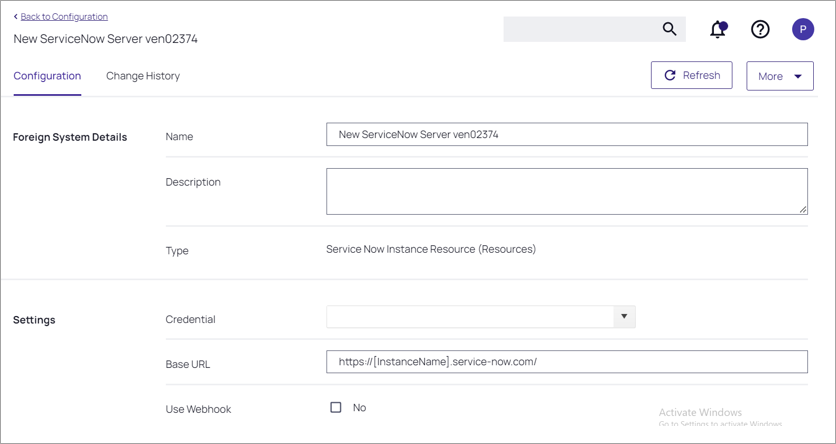Click the page title New ServiceNow Server ven02374
The width and height of the screenshot is (836, 444).
pyautogui.click(x=106, y=39)
